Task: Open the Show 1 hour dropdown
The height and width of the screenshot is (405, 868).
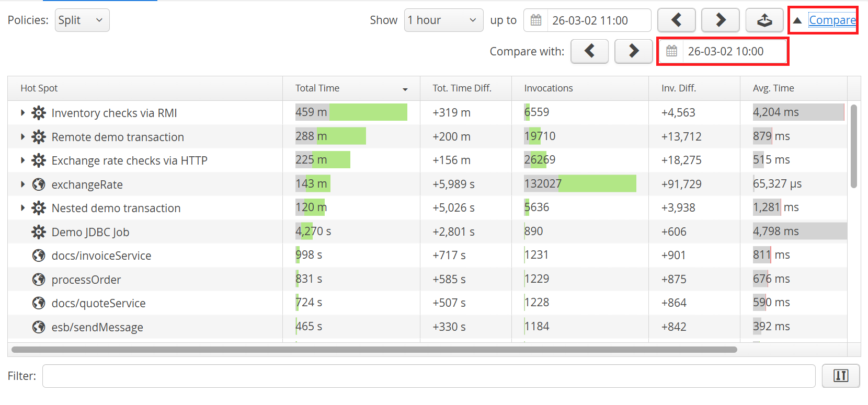Action: [443, 20]
